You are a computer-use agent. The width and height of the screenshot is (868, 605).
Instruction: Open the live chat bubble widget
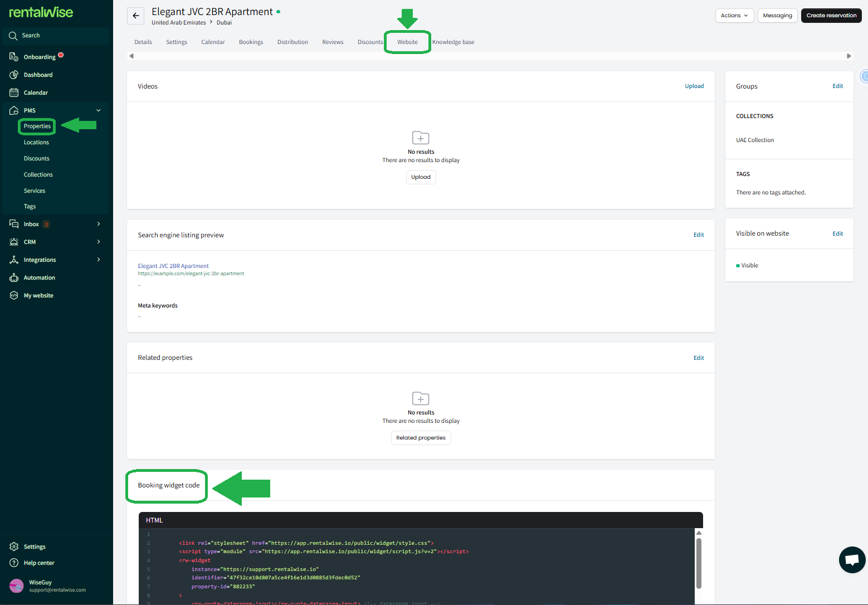point(852,559)
